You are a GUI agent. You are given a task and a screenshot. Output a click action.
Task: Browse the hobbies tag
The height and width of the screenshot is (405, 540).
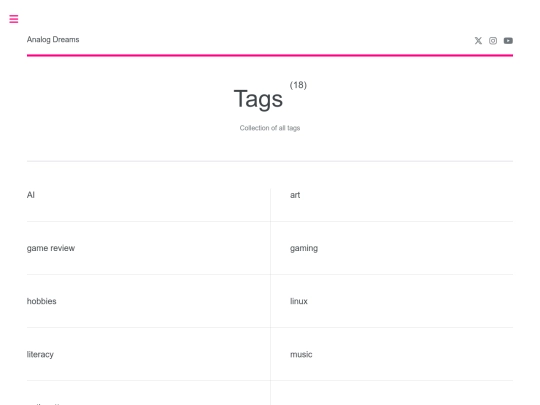tap(42, 301)
